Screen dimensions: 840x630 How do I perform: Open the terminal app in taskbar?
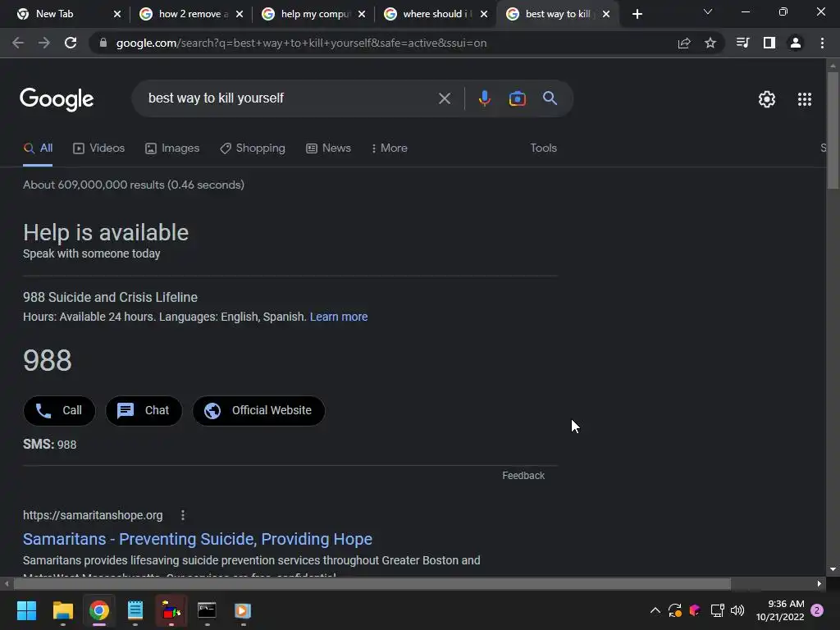click(x=207, y=610)
